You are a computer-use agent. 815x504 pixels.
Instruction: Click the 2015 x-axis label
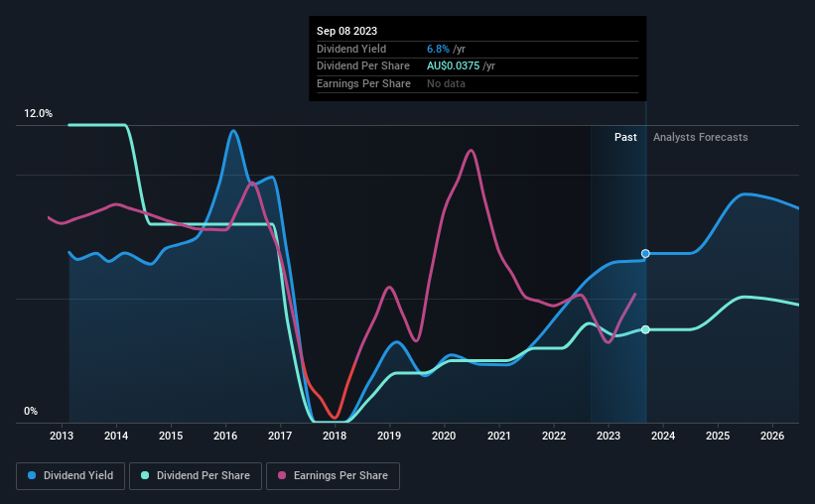click(171, 436)
